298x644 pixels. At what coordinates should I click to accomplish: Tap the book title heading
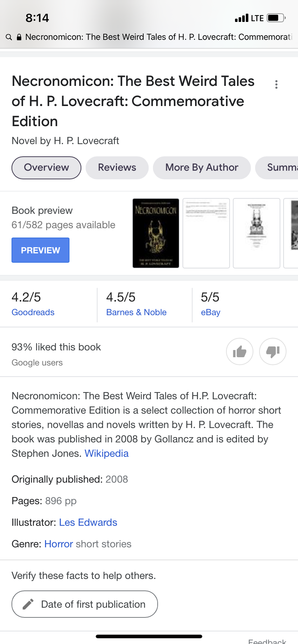(133, 101)
